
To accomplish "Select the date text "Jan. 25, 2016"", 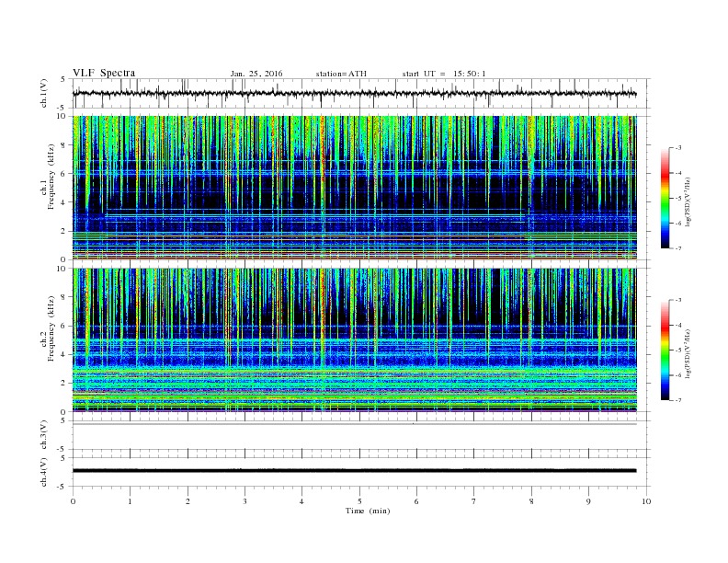I will coord(256,74).
